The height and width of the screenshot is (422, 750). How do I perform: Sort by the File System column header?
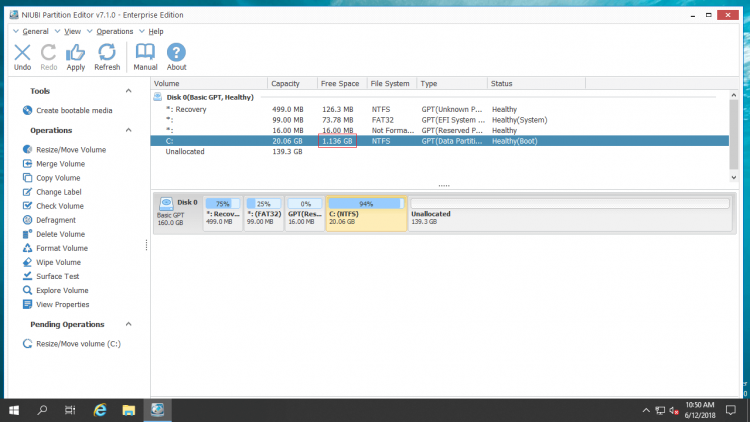click(392, 83)
